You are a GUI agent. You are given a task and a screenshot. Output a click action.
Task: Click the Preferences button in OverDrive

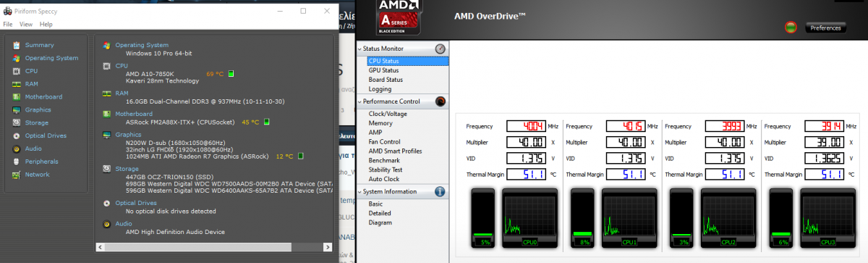coord(825,28)
